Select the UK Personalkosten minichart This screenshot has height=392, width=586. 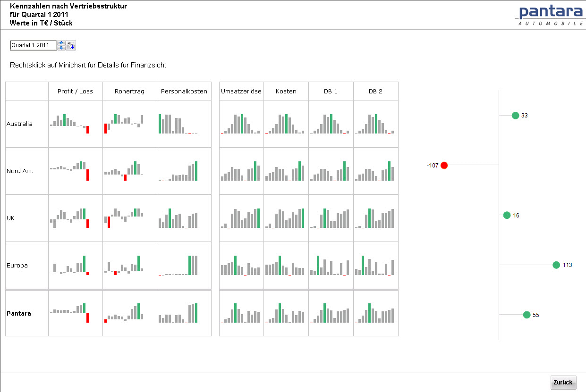184,217
